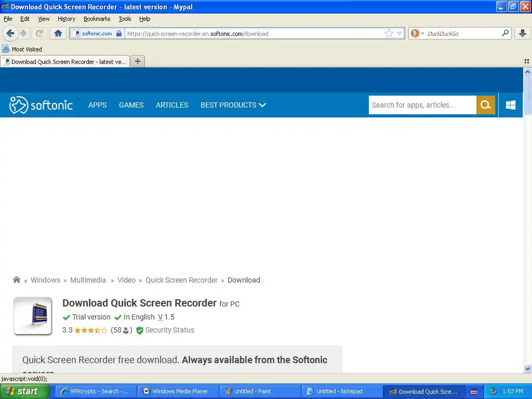Bookmark this page with the star icon

pyautogui.click(x=389, y=33)
